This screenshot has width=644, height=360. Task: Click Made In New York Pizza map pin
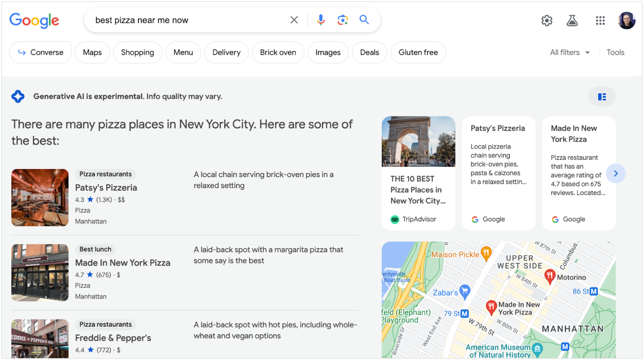pyautogui.click(x=491, y=307)
